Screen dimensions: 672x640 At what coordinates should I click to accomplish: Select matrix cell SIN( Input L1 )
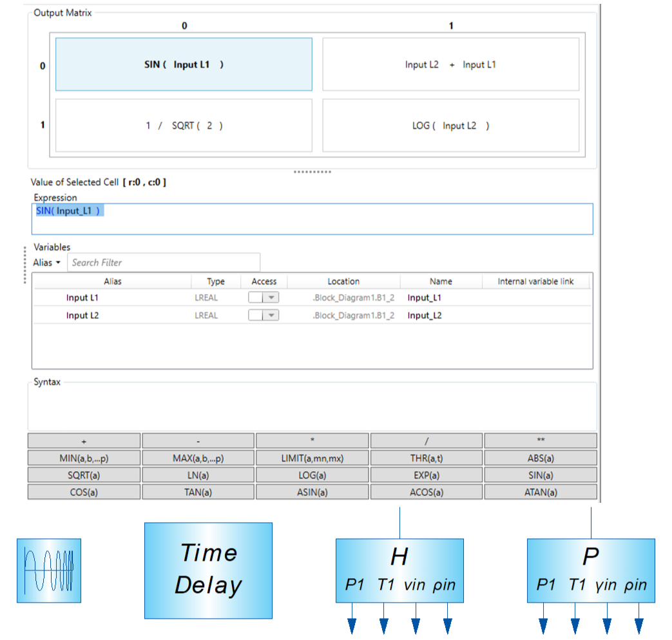point(184,64)
